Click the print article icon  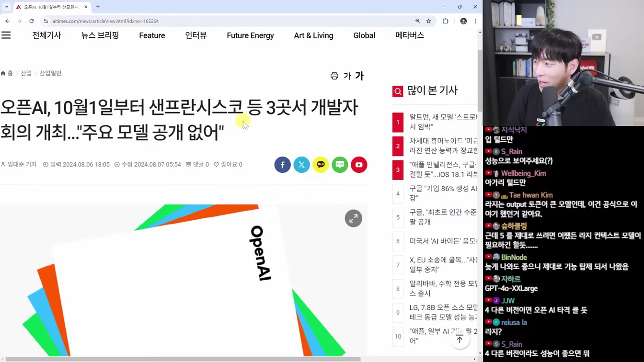click(x=334, y=76)
